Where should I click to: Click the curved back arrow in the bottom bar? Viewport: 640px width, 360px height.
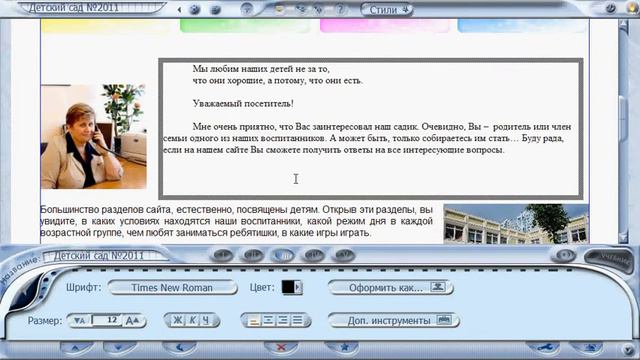point(180,348)
